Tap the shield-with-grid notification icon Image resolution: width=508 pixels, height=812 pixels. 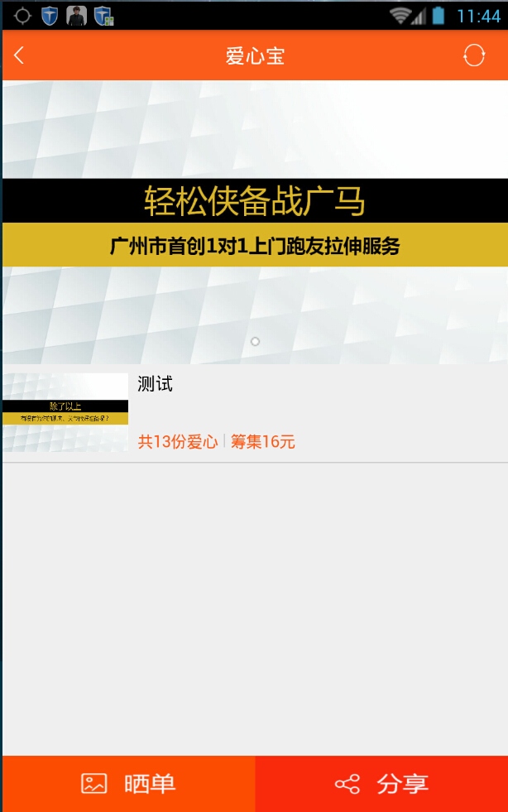[x=103, y=16]
